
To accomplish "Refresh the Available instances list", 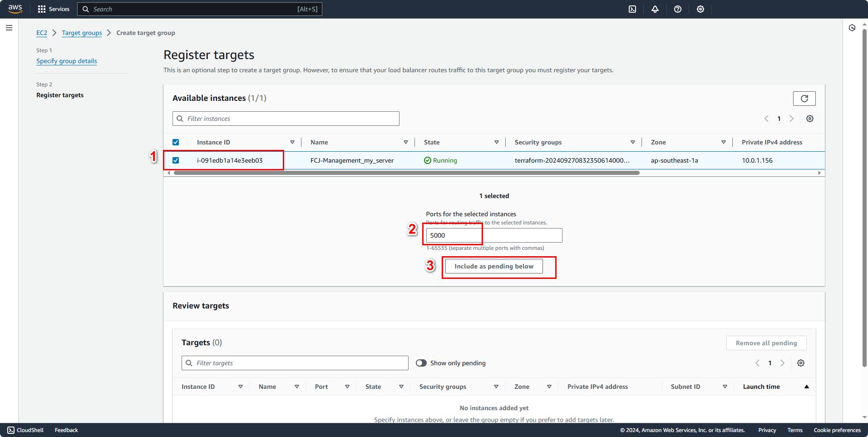I will [x=804, y=98].
